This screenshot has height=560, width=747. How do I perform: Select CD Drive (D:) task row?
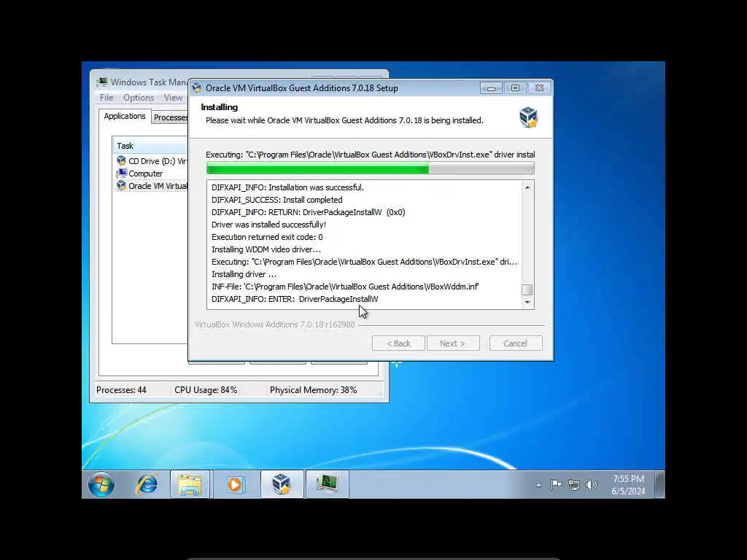[x=152, y=161]
